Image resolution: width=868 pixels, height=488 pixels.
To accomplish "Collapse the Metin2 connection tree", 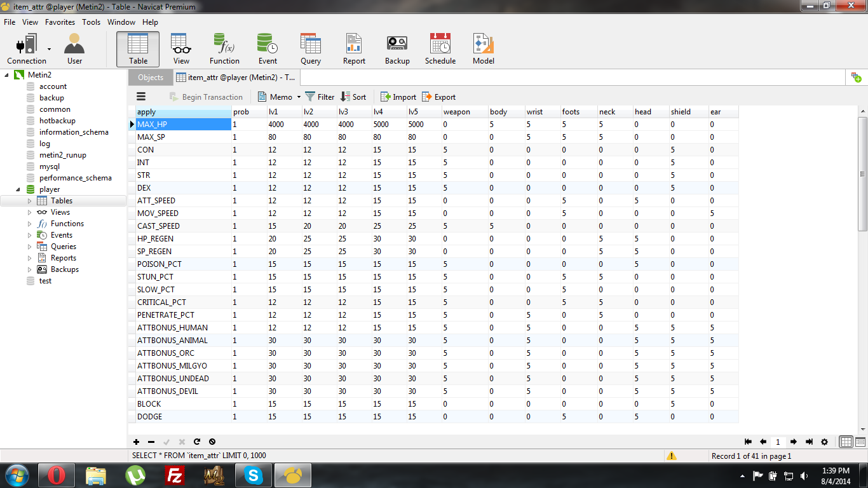I will point(7,75).
